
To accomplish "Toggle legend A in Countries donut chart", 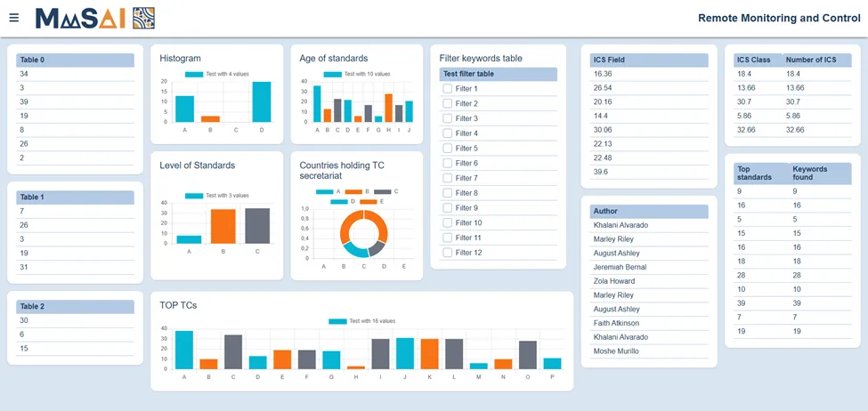I will pyautogui.click(x=325, y=191).
